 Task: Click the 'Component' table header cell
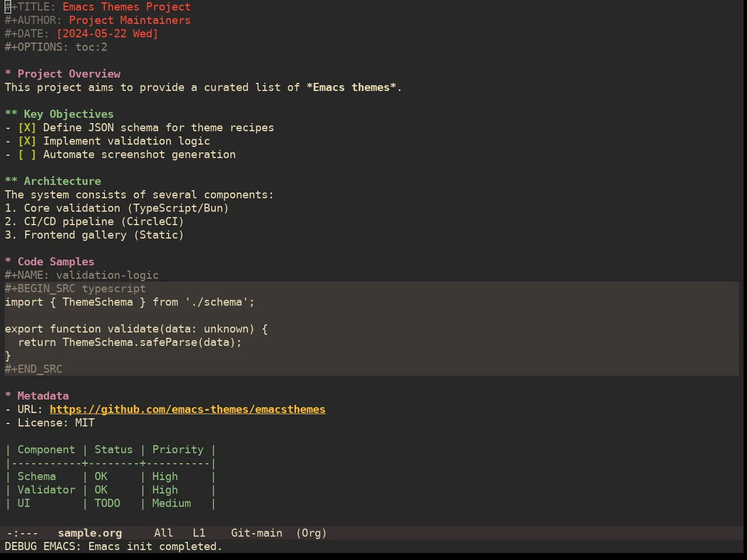pos(46,450)
